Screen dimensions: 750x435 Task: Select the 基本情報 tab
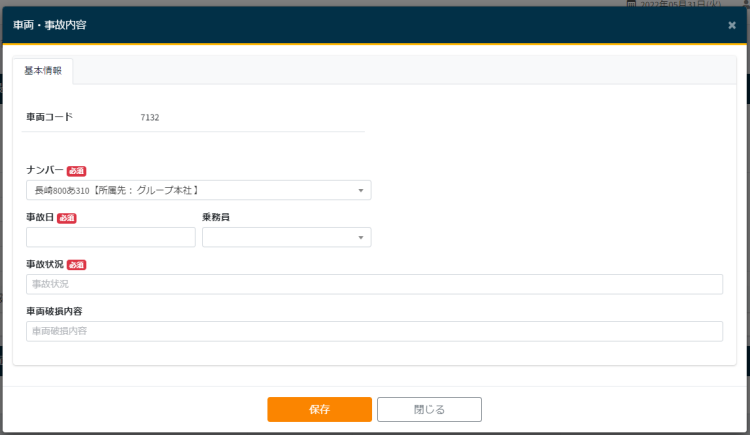point(43,71)
